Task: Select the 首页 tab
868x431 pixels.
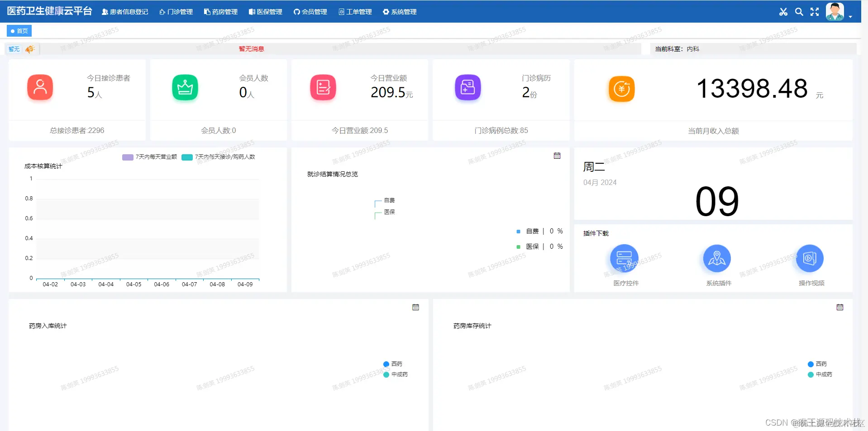Action: [x=19, y=31]
